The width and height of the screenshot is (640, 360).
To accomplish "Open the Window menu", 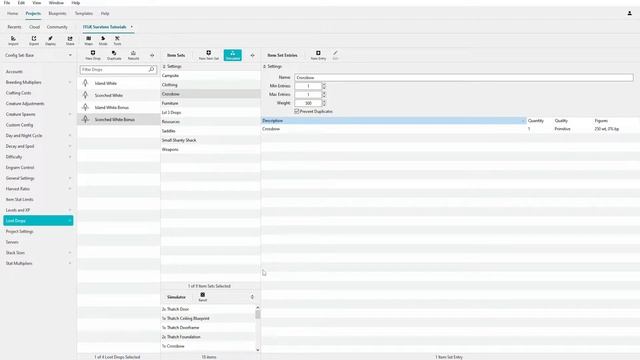I will pos(56,2).
